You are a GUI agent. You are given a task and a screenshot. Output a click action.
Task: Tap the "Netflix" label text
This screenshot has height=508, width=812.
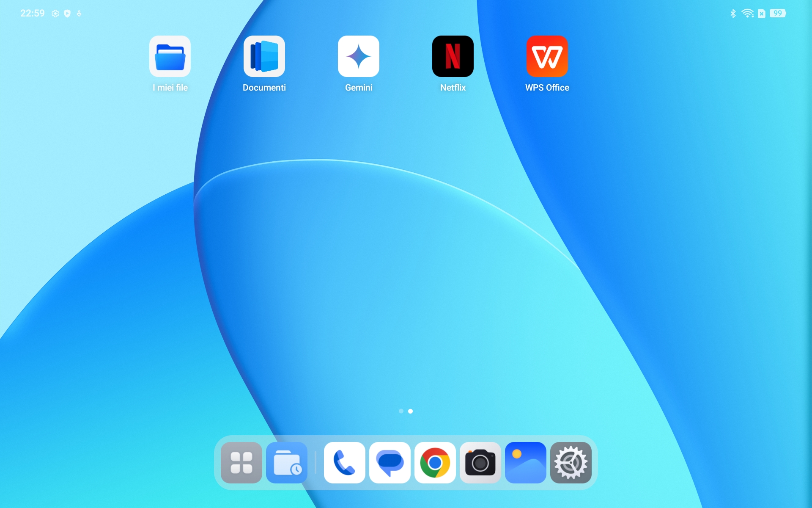(x=453, y=88)
